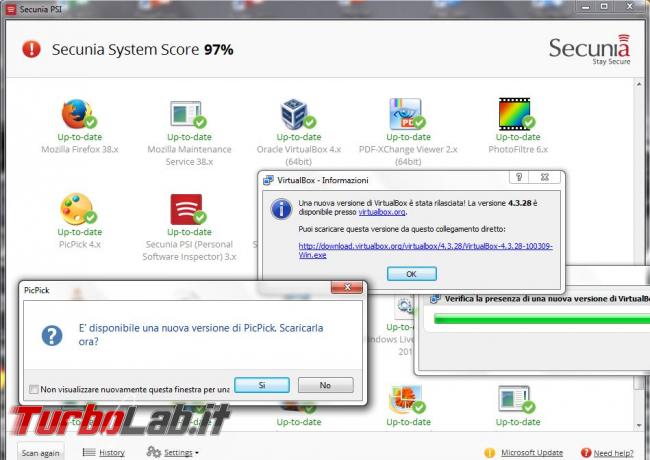Click the Oracle VirtualBox 4.x program icon

tap(298, 114)
